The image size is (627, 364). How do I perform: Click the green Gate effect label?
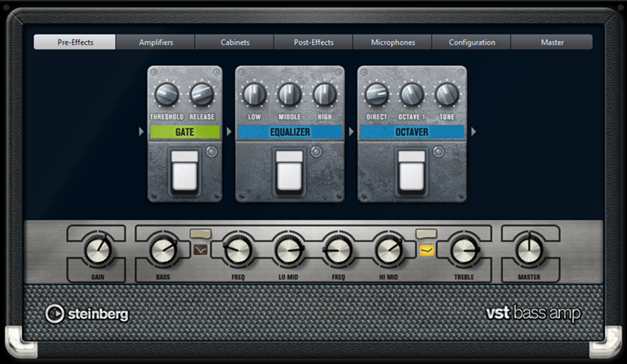click(x=185, y=132)
